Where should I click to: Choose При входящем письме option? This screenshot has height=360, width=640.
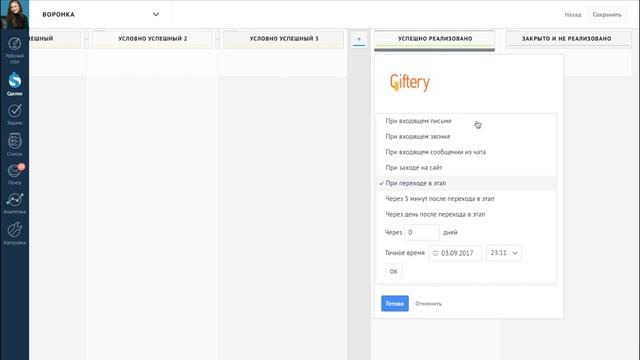pos(466,121)
